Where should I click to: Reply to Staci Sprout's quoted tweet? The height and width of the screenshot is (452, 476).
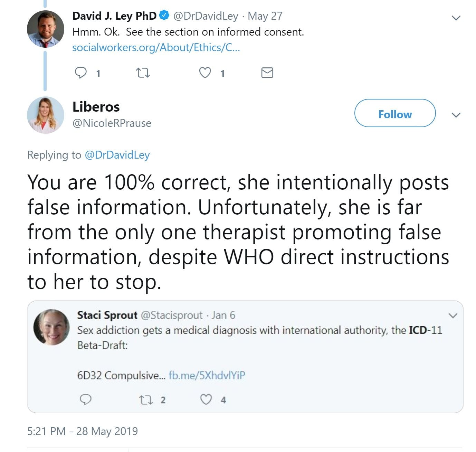click(x=85, y=399)
